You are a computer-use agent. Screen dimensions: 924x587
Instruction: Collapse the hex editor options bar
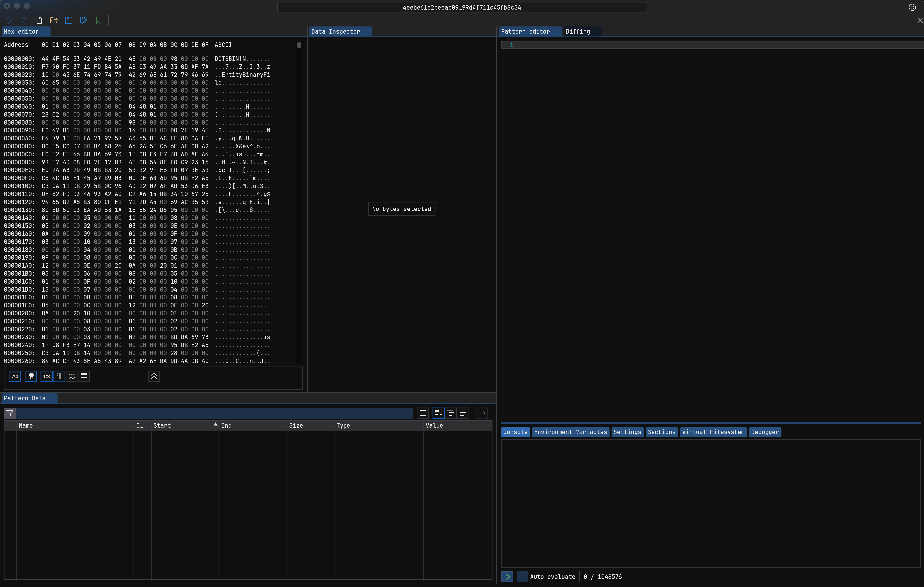tap(154, 376)
